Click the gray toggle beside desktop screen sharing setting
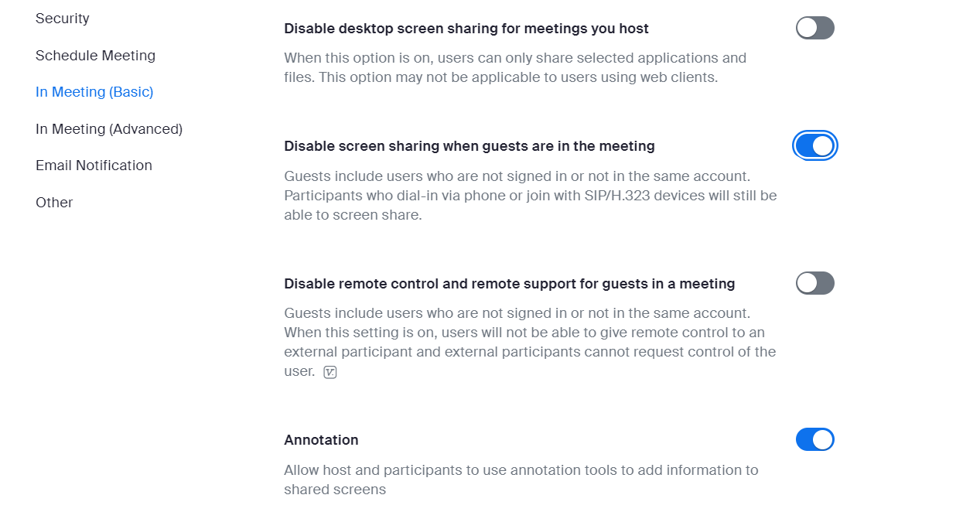 click(814, 28)
